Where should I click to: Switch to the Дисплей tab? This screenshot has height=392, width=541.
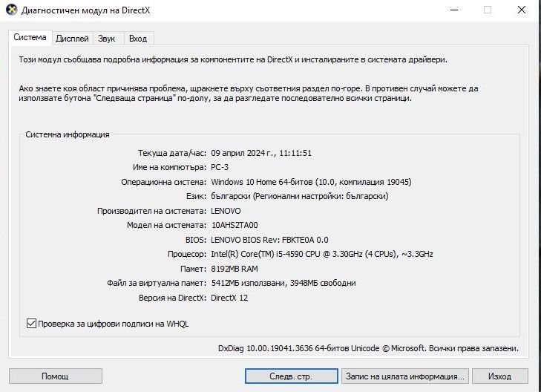click(x=72, y=39)
